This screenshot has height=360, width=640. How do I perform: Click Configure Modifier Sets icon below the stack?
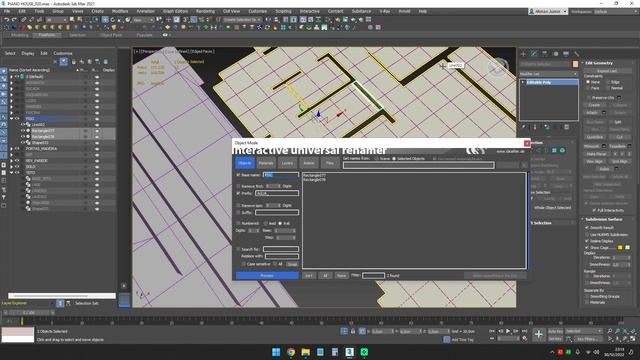point(567,127)
